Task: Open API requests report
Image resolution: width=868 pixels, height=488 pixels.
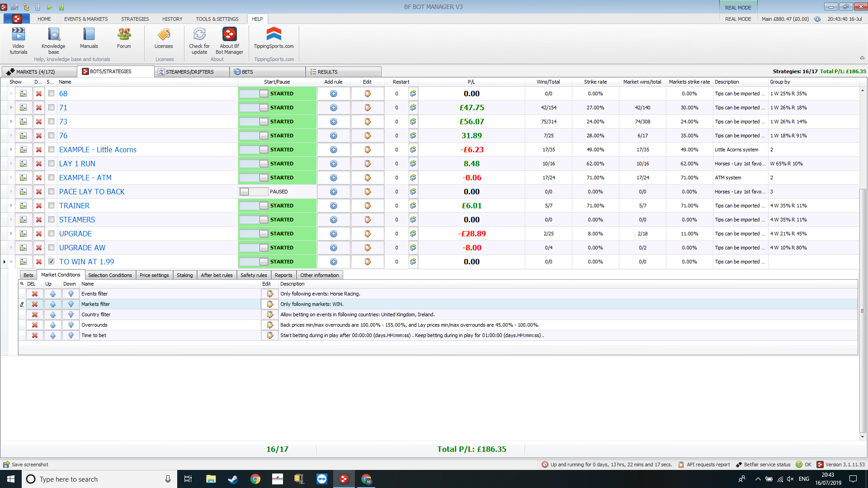Action: 704,465
